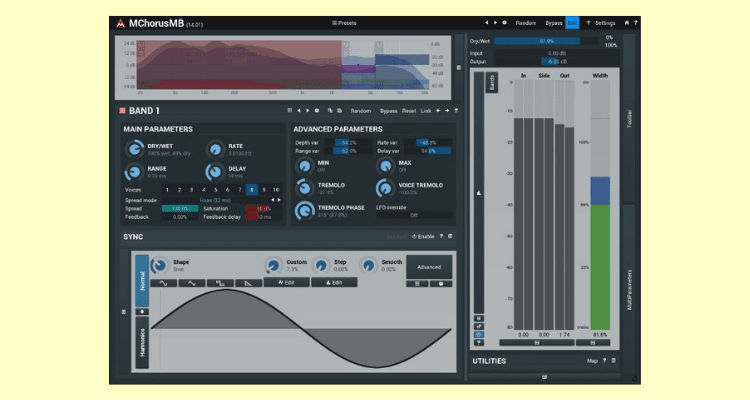Click the main DRY/WET knob
This screenshot has height=400, width=750.
[134, 149]
